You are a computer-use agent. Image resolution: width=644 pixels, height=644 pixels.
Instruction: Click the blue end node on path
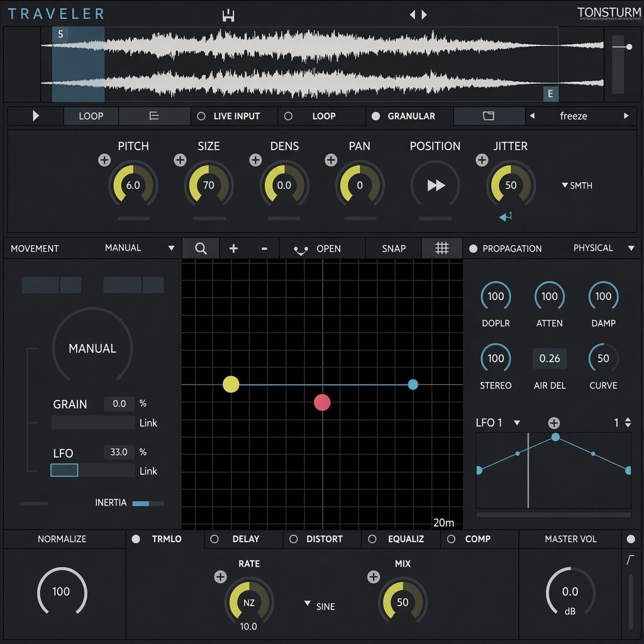[413, 384]
